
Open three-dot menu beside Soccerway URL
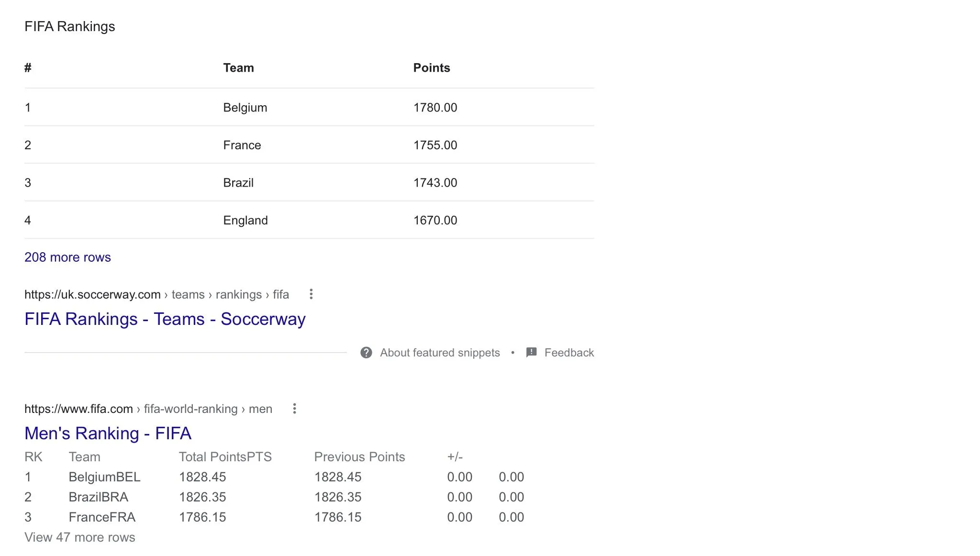(311, 294)
